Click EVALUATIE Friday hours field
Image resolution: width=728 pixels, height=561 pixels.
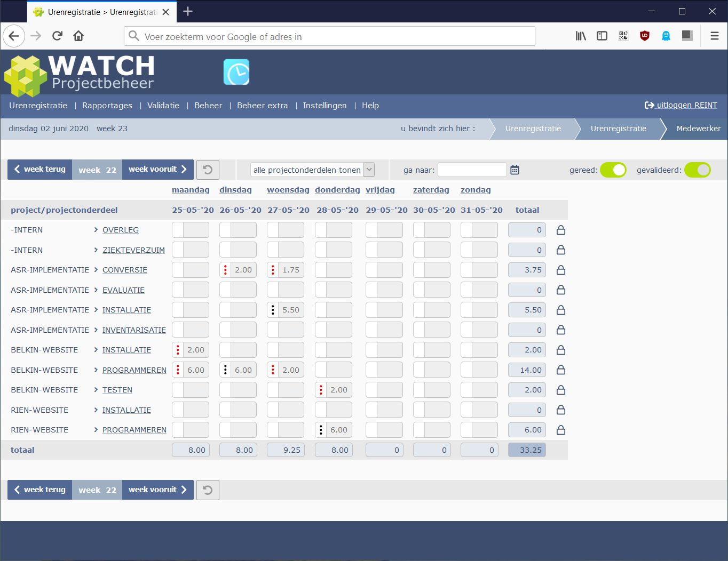click(384, 290)
